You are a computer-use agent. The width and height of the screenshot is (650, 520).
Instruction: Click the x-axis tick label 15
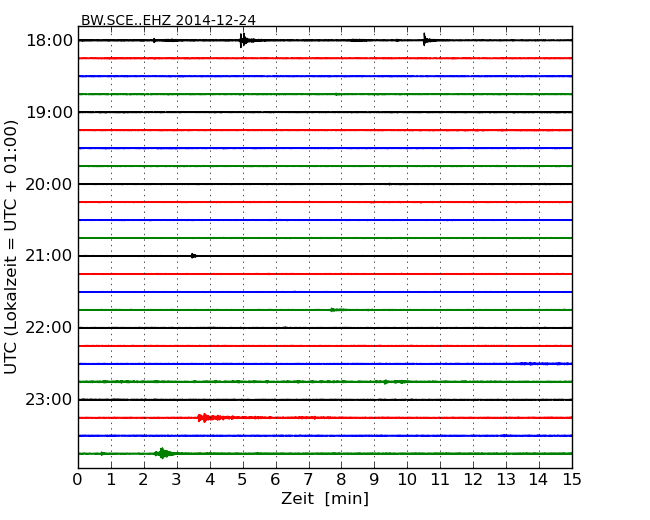pyautogui.click(x=572, y=479)
